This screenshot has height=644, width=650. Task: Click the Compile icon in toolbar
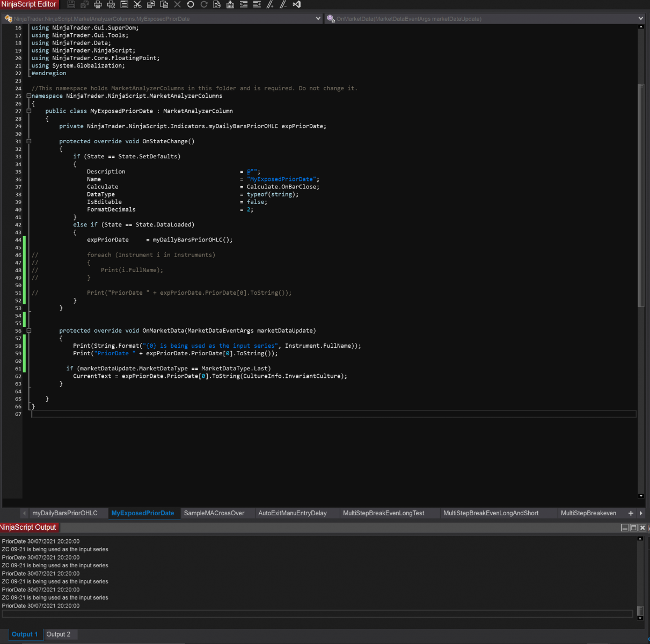[x=230, y=4]
